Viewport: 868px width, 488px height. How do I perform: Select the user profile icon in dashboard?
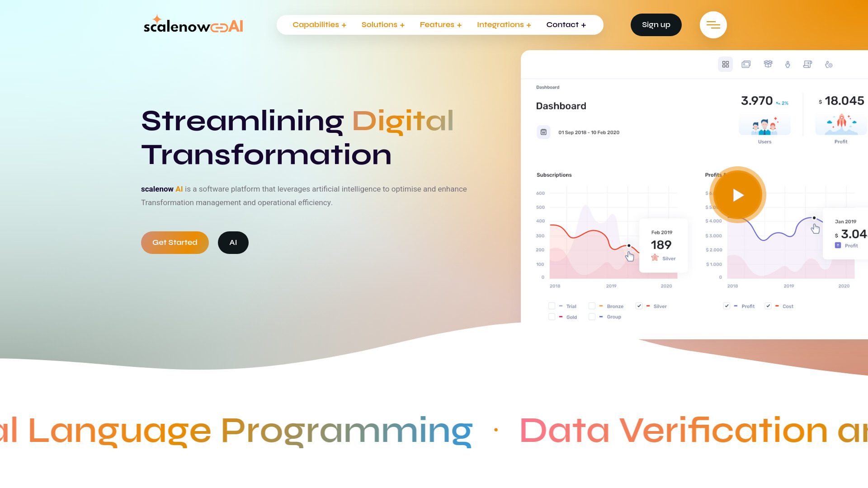point(787,64)
